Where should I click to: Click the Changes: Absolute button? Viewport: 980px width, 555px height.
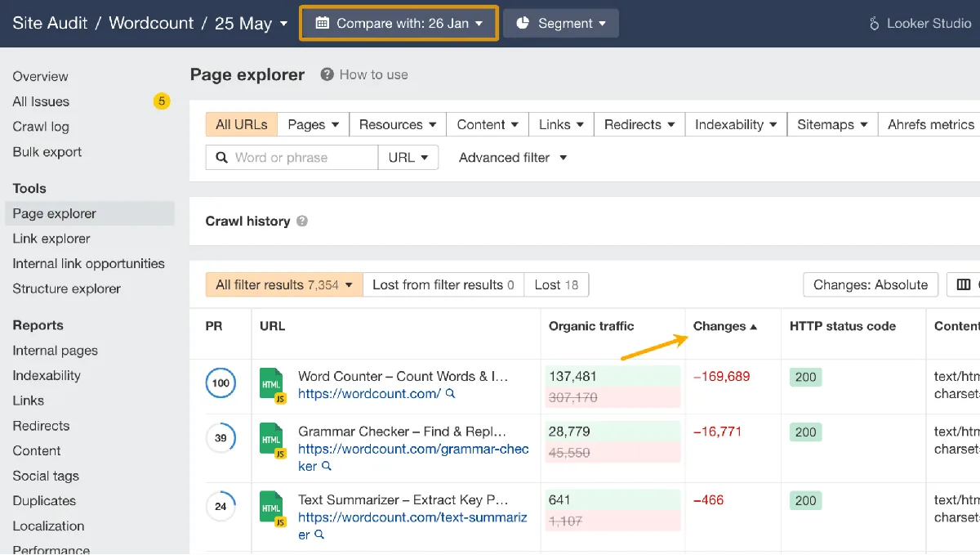click(x=871, y=285)
